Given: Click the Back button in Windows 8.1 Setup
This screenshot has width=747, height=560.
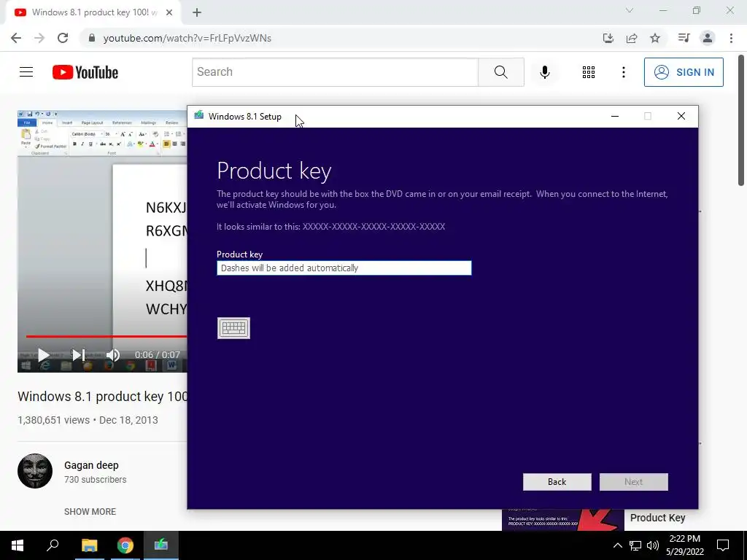Looking at the screenshot, I should pos(557,482).
